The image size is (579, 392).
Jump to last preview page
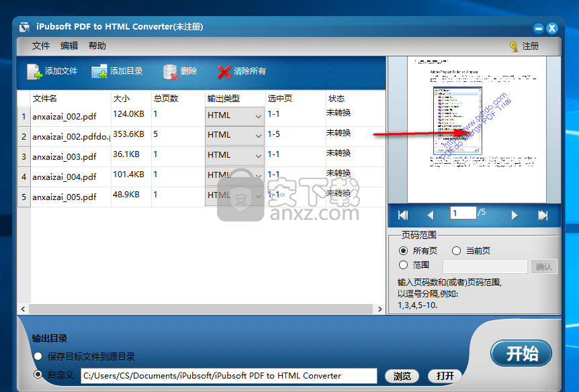pos(543,215)
